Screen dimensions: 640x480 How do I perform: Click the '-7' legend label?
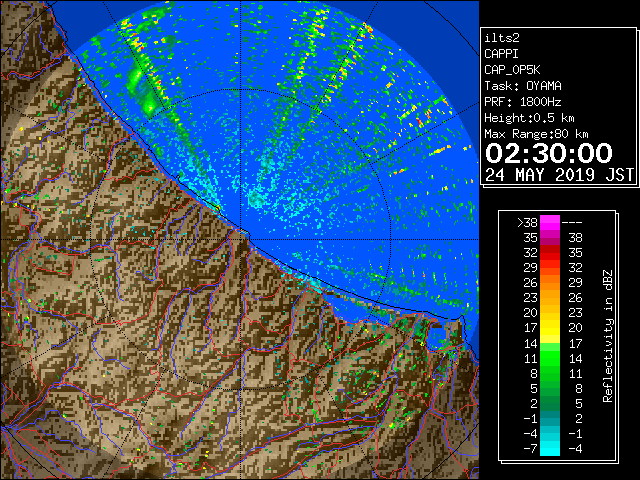click(x=530, y=448)
